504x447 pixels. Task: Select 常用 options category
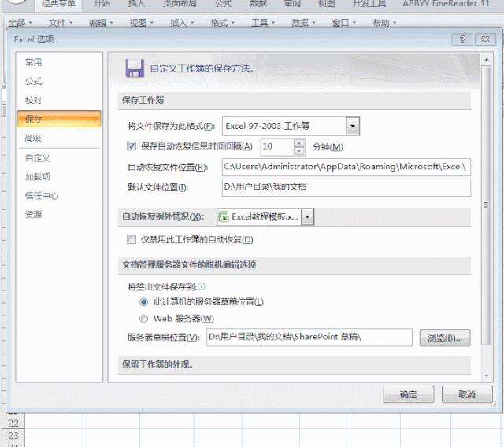click(x=59, y=62)
